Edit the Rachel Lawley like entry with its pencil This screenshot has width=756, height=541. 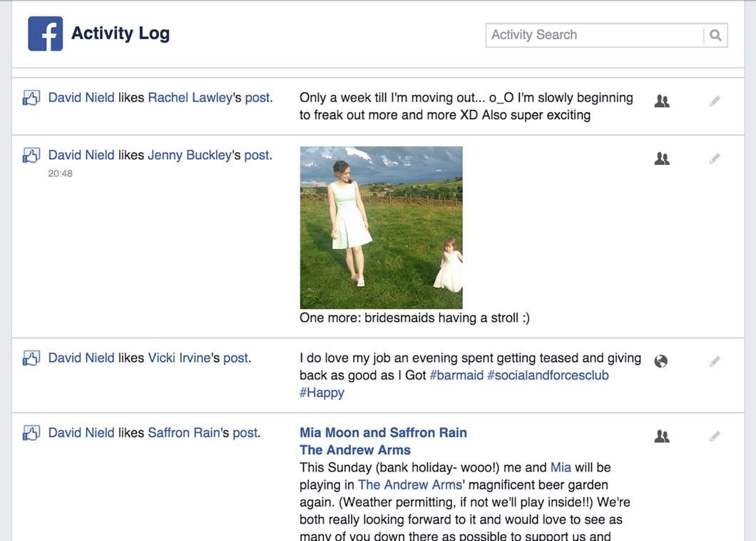coord(715,101)
